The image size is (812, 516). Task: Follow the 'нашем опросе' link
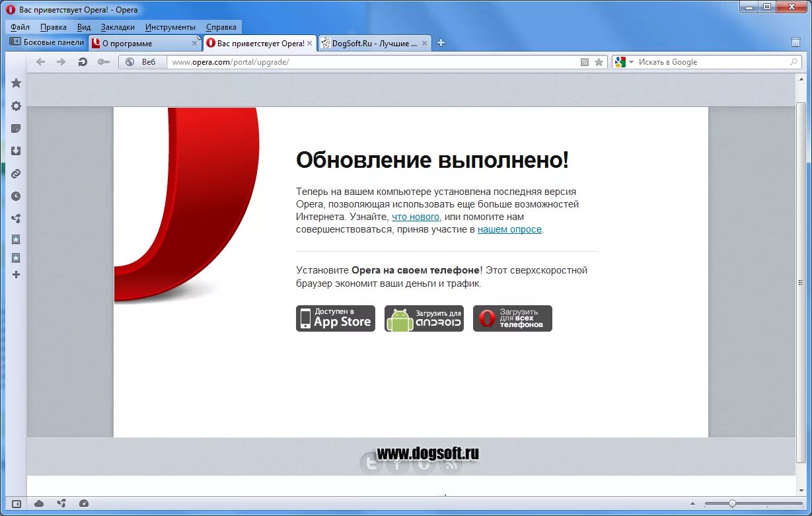(509, 230)
